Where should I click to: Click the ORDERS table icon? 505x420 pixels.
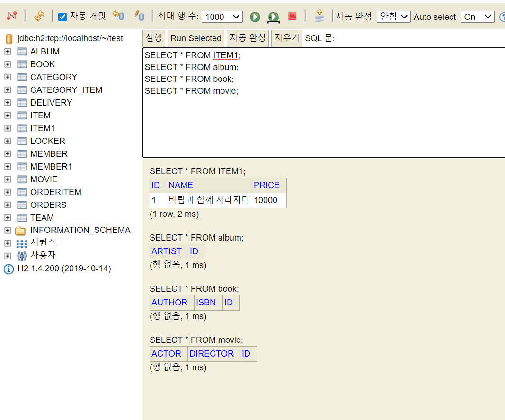click(x=22, y=205)
